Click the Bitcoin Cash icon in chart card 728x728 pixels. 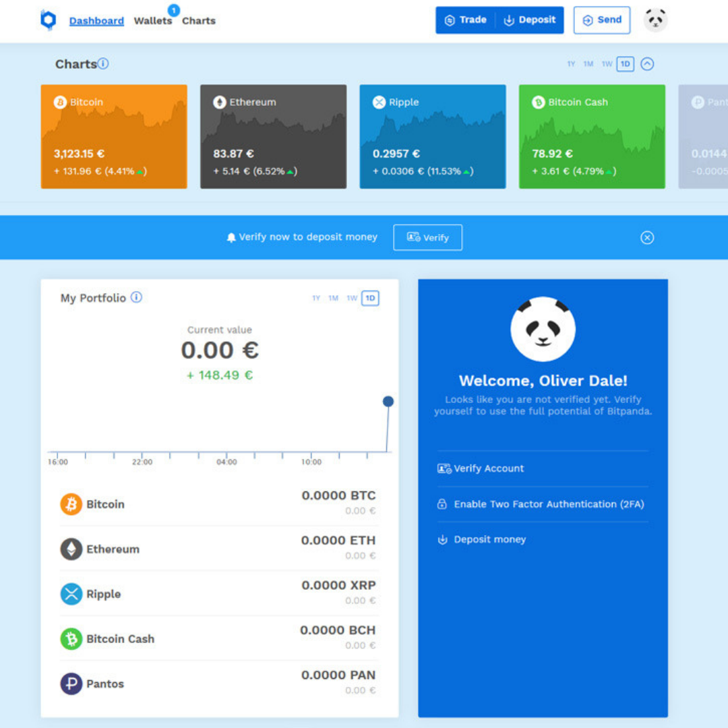pos(539,102)
